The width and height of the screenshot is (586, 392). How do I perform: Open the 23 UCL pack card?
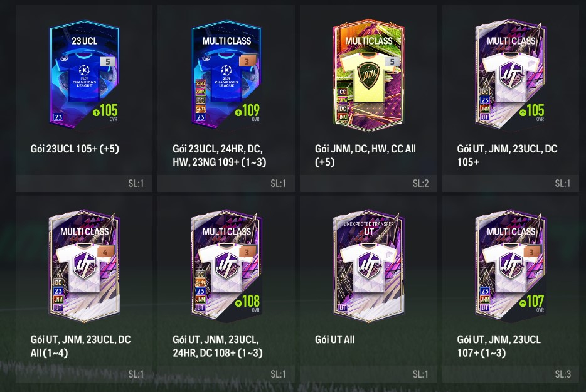tap(84, 74)
